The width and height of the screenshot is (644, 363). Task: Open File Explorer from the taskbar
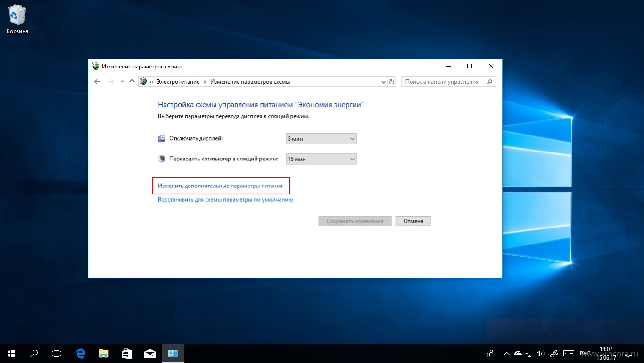pyautogui.click(x=104, y=353)
